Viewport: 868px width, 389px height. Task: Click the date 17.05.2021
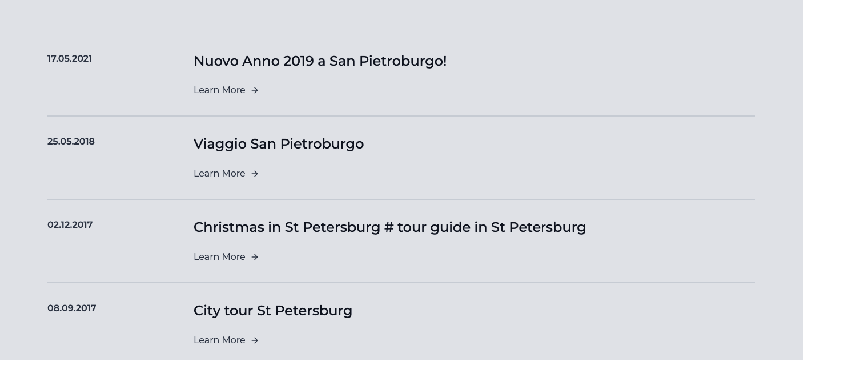[x=69, y=58]
